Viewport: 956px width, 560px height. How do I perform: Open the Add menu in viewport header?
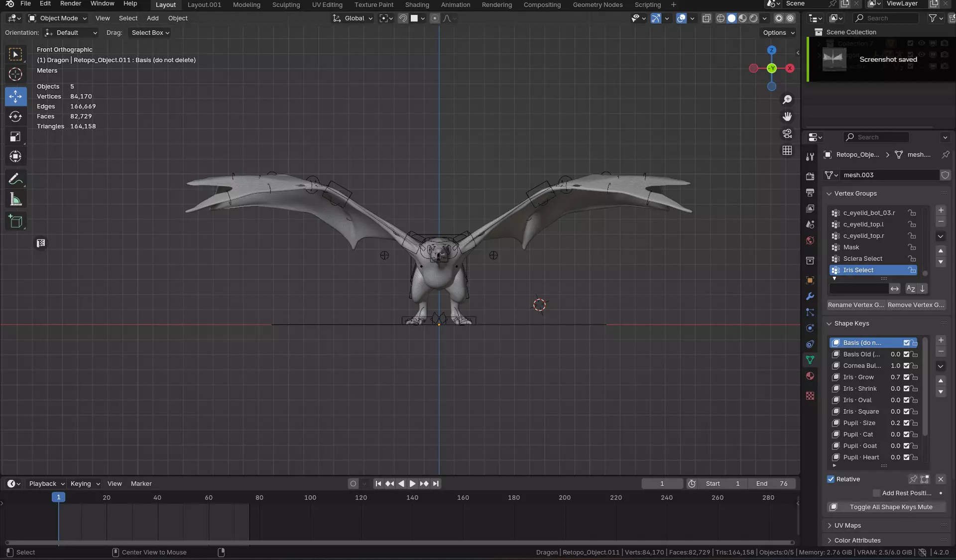pos(152,18)
